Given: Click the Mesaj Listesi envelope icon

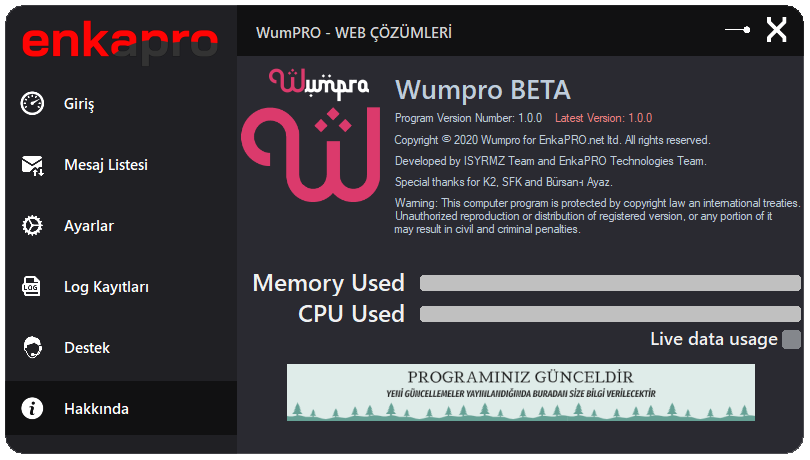Looking at the screenshot, I should tap(33, 165).
